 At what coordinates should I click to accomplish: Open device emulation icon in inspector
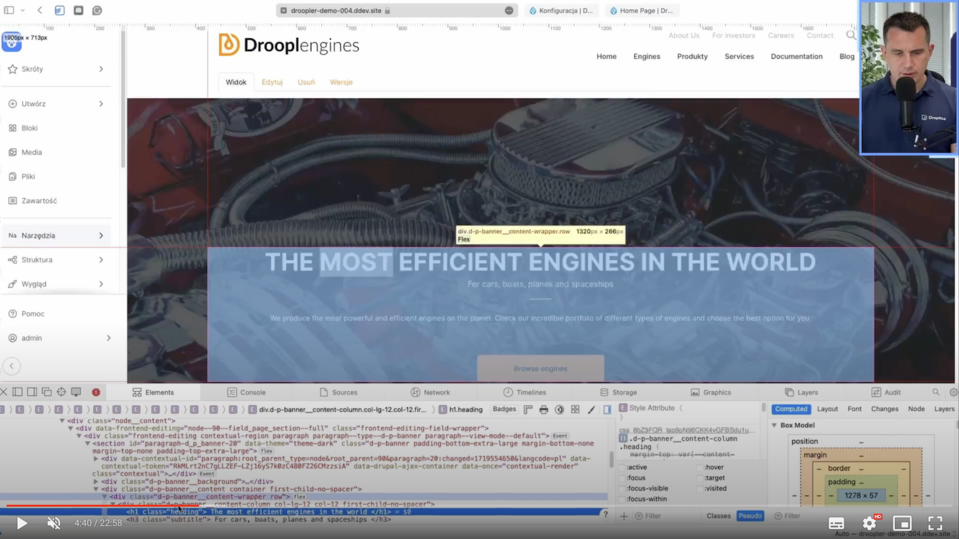(x=76, y=392)
